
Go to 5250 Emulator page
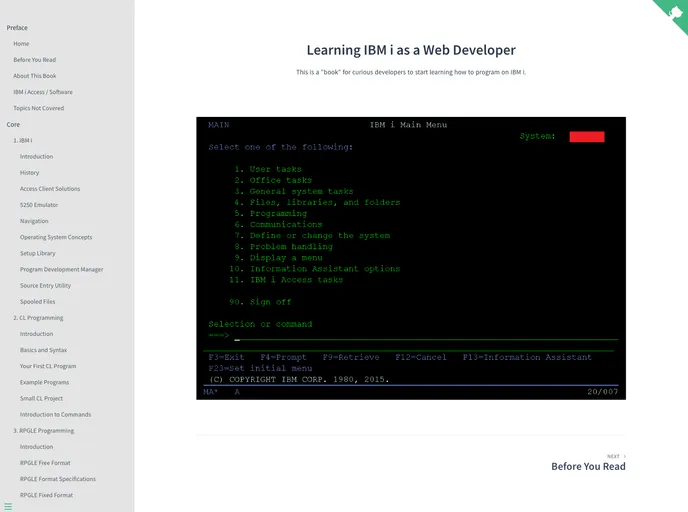click(39, 205)
